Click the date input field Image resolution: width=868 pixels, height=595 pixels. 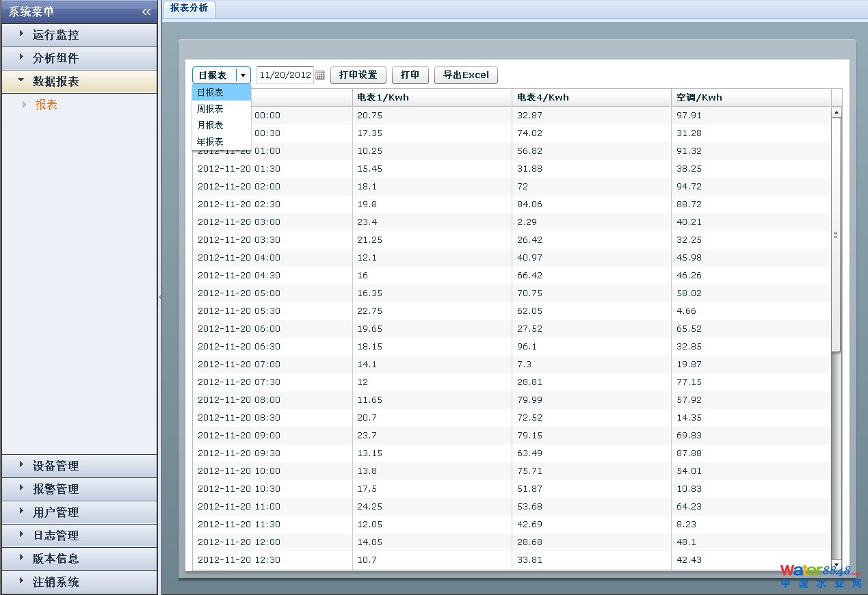pyautogui.click(x=285, y=75)
